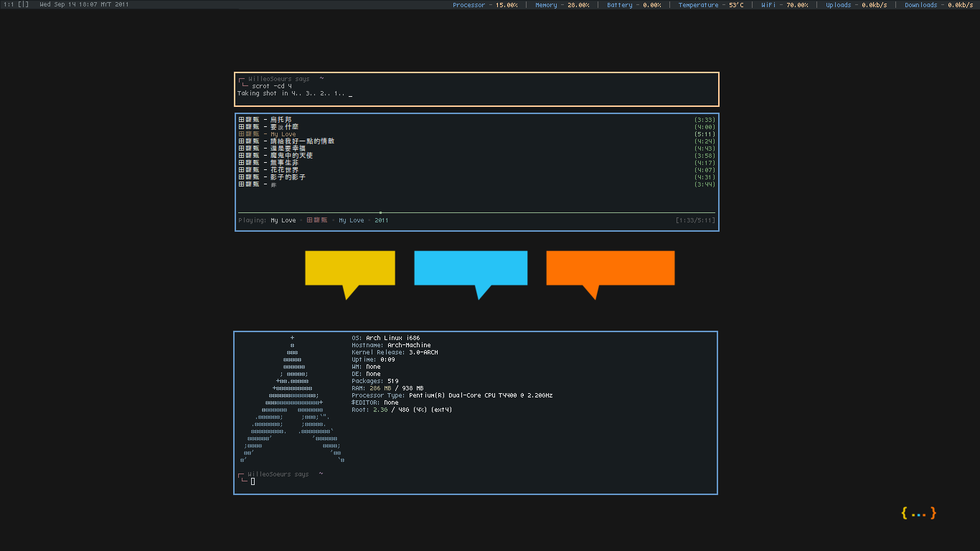Click the 'Root: 2.3G / 48G' line
This screenshot has height=551, width=980.
pos(402,410)
